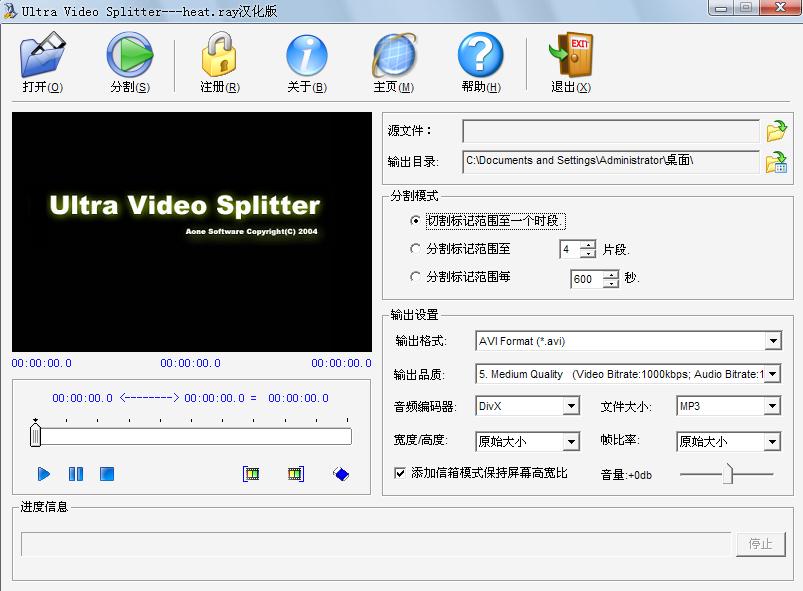
Task: Select 分割标记范围至 片段 radio option
Action: coord(415,249)
